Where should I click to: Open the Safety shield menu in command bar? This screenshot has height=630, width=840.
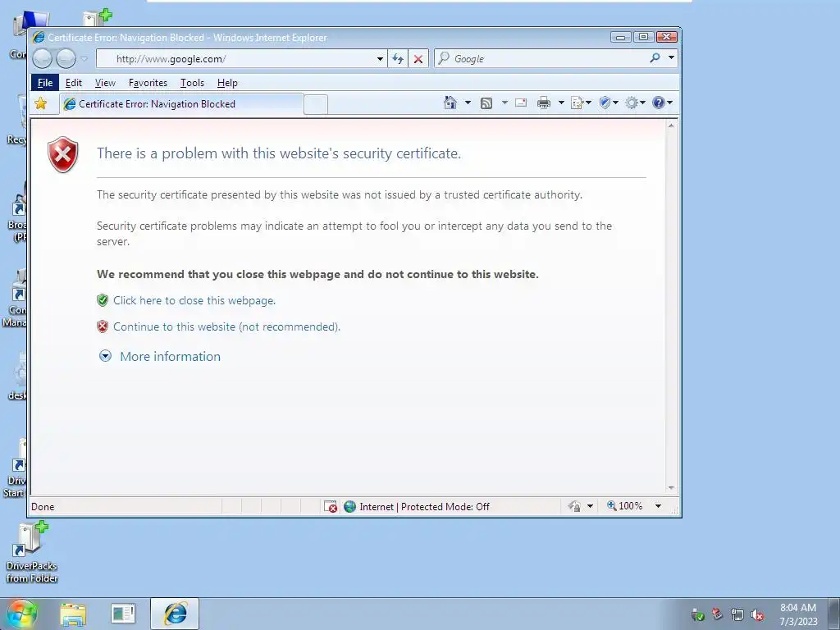tap(608, 103)
